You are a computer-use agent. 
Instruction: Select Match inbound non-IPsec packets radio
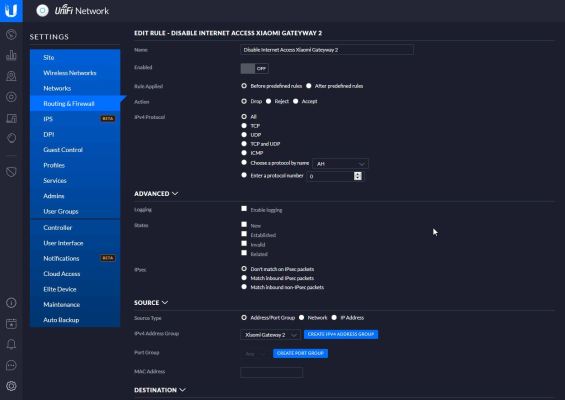tap(244, 287)
